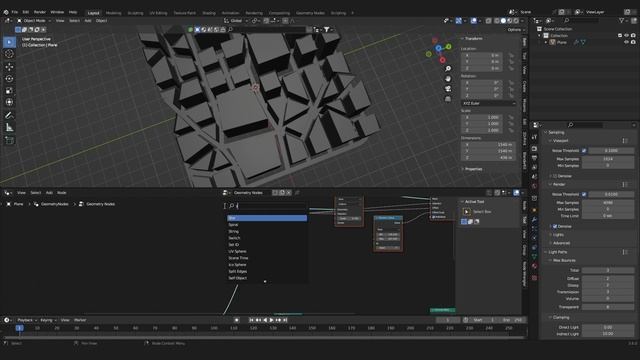The image size is (640, 360).
Task: Choose Switch from node search results
Action: click(267, 238)
